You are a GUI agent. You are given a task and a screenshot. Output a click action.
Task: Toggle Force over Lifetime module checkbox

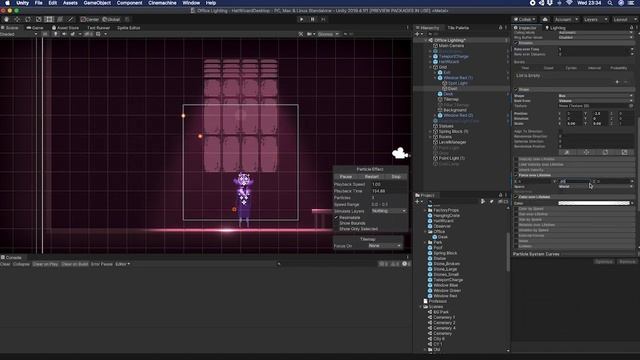[x=516, y=175]
